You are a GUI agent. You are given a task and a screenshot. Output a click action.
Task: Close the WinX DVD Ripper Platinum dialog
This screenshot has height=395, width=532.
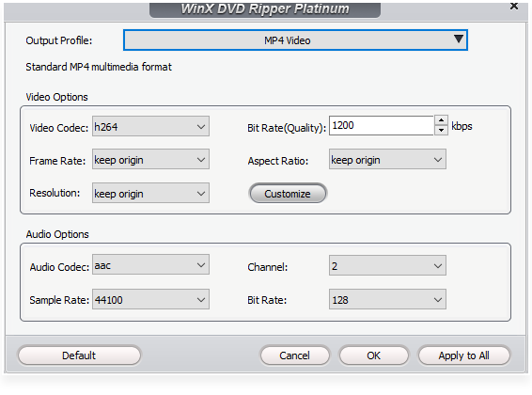(514, 6)
